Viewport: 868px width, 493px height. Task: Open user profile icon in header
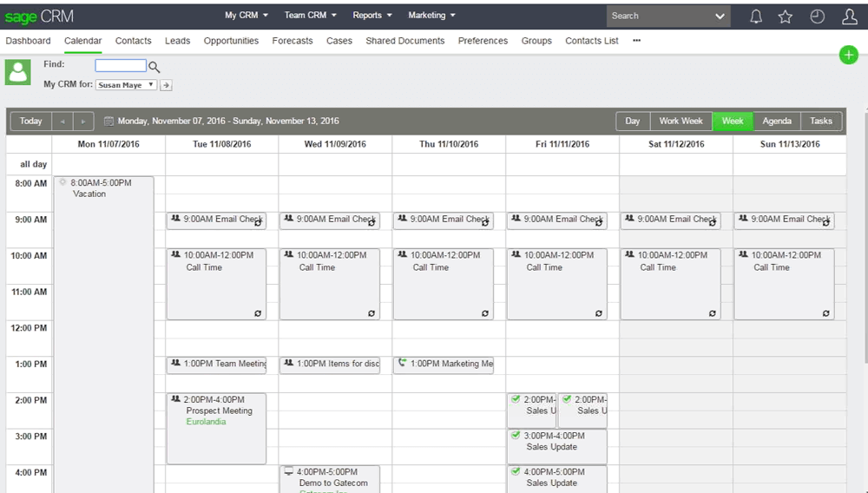click(x=849, y=16)
